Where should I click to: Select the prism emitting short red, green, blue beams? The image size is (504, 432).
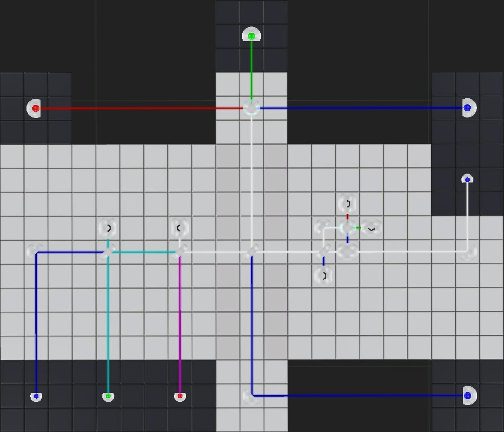[348, 227]
